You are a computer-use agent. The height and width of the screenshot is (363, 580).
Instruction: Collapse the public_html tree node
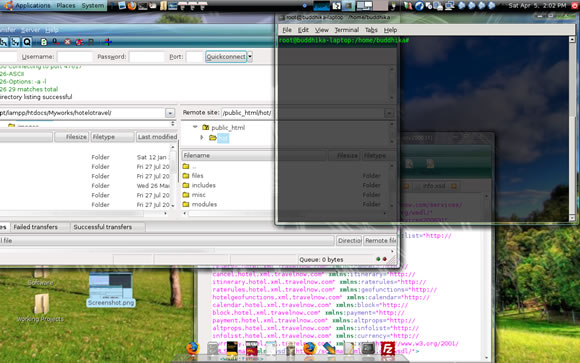[x=195, y=127]
